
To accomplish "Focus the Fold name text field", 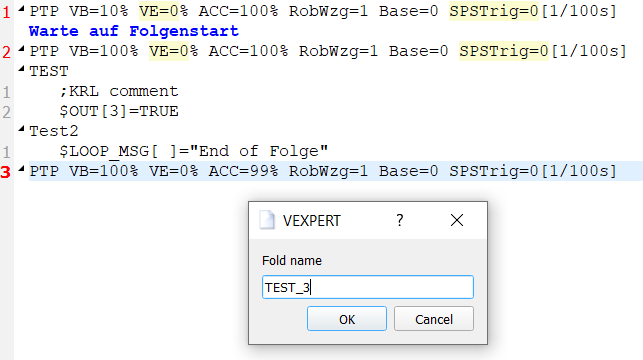I will tap(368, 287).
